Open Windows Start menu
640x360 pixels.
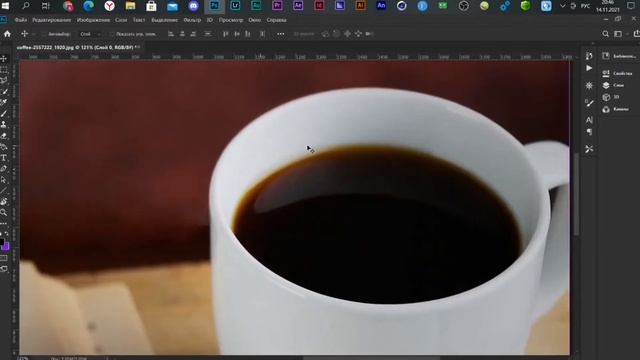click(5, 6)
